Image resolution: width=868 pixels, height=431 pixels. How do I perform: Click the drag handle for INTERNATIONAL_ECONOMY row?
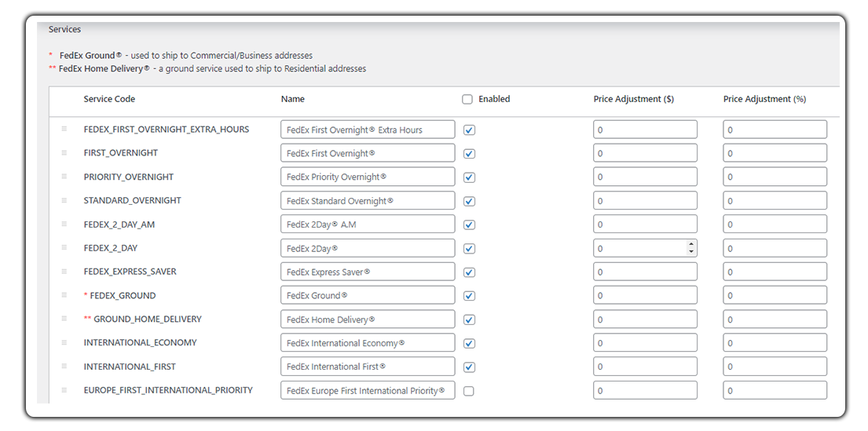coord(64,342)
